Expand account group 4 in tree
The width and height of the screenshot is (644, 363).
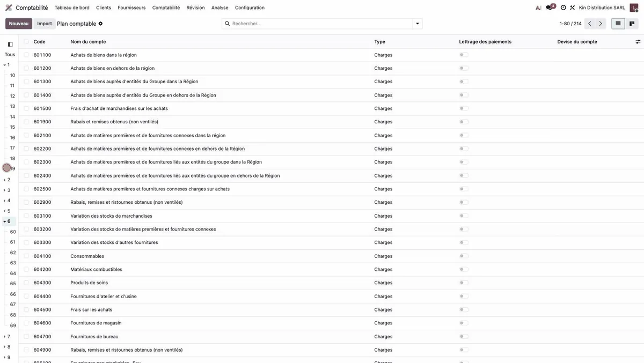click(5, 201)
